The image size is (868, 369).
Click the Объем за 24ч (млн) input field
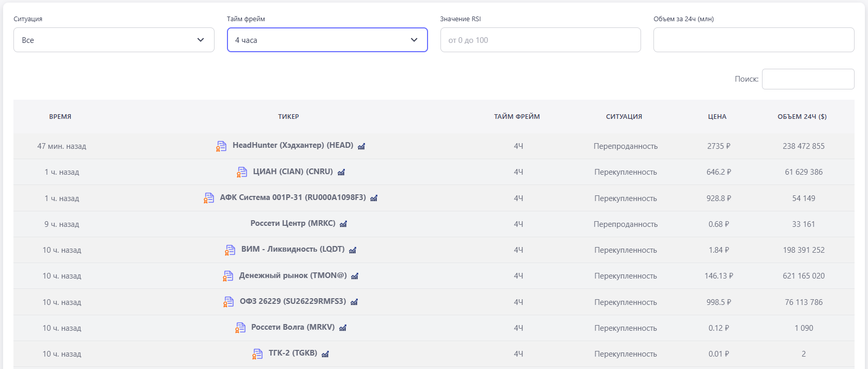(753, 40)
